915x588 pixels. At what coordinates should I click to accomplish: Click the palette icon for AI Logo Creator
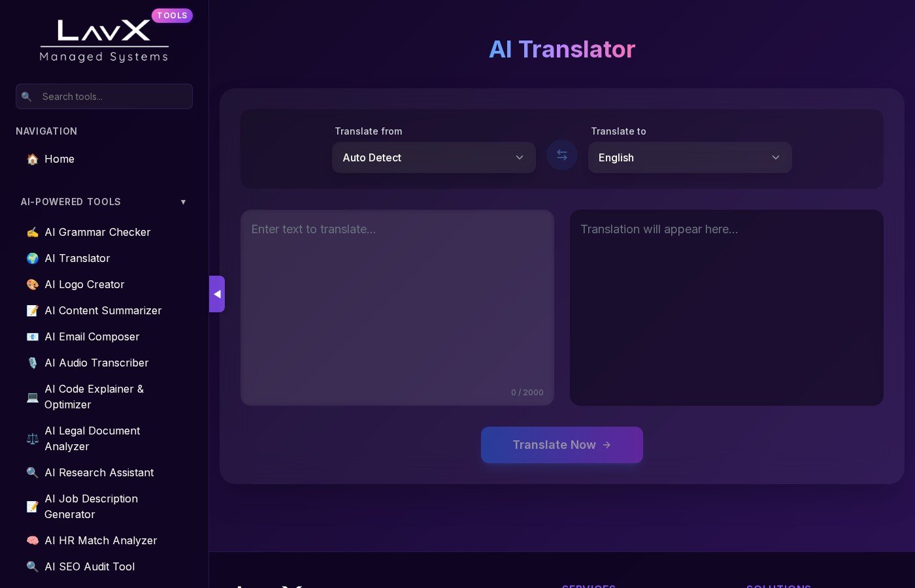coord(33,285)
